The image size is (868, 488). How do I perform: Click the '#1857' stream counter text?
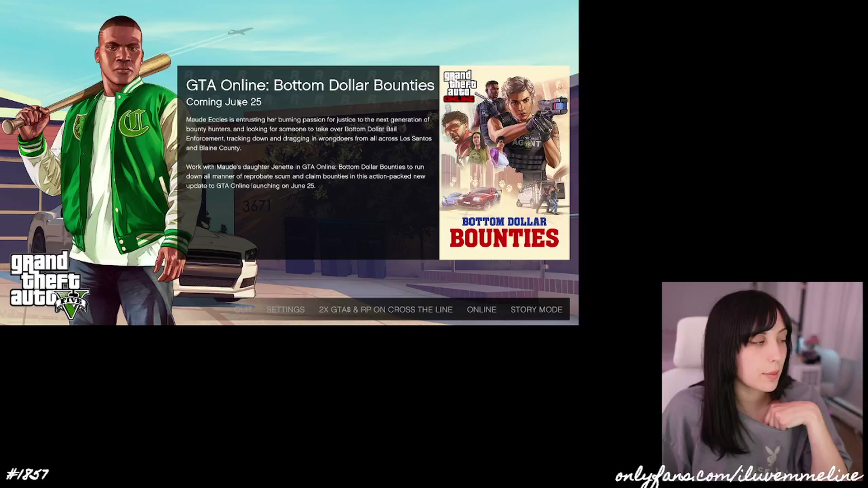(x=27, y=474)
